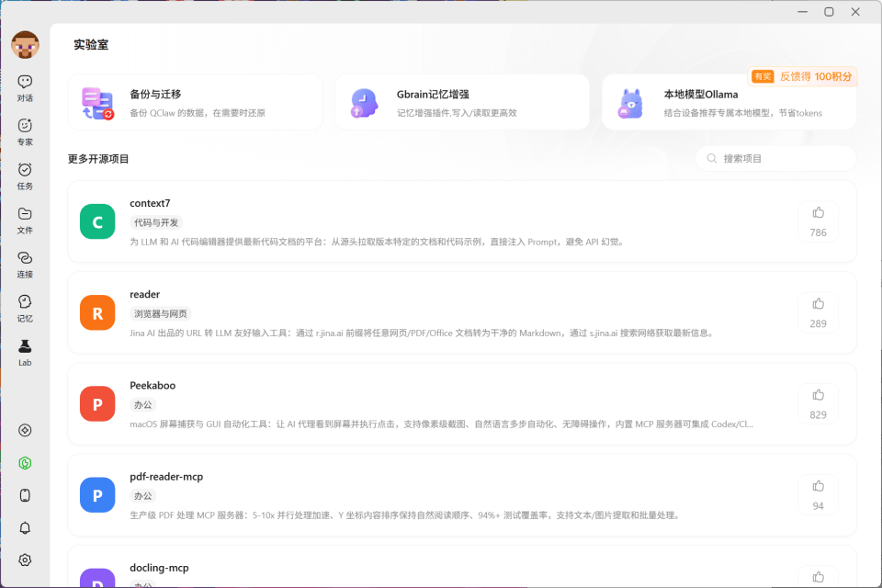Go to the 专家 experts section

[x=25, y=132]
